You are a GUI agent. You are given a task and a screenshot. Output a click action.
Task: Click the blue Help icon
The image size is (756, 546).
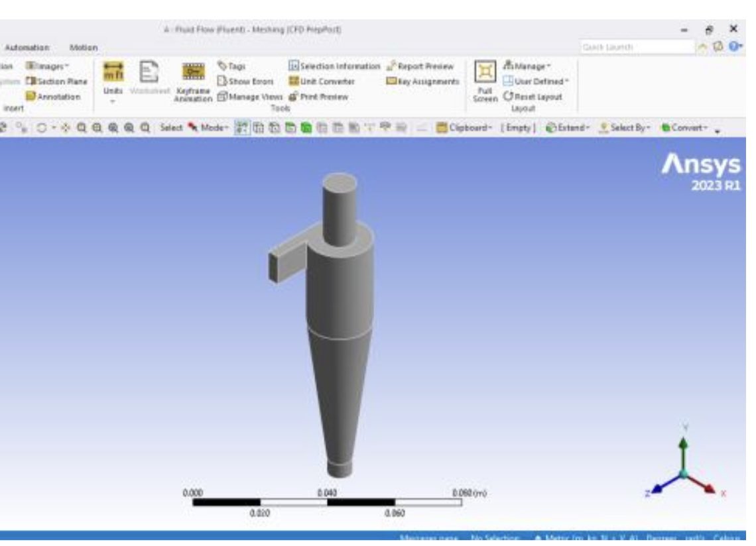[735, 46]
